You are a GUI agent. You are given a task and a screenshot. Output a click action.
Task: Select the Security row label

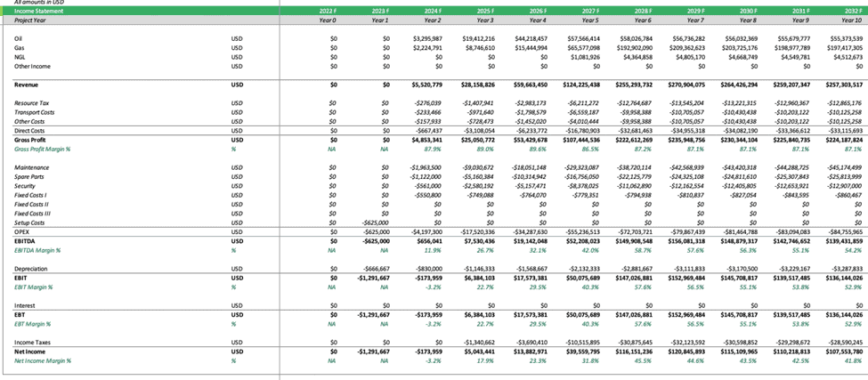24,186
